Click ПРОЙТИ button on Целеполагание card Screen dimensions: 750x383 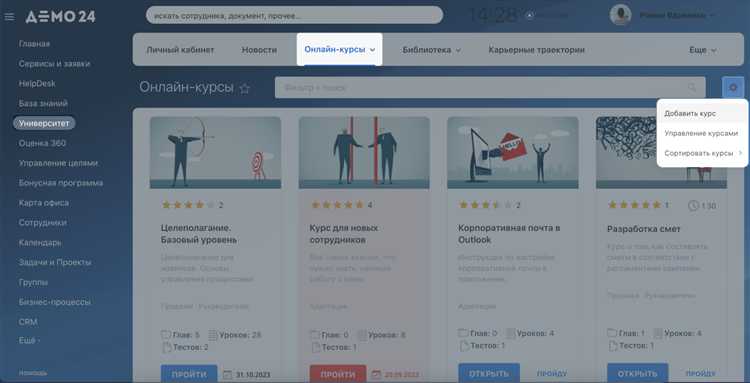[189, 374]
